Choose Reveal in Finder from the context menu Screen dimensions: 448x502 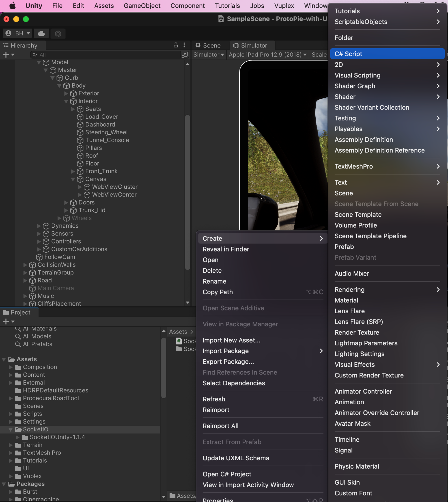pos(226,249)
